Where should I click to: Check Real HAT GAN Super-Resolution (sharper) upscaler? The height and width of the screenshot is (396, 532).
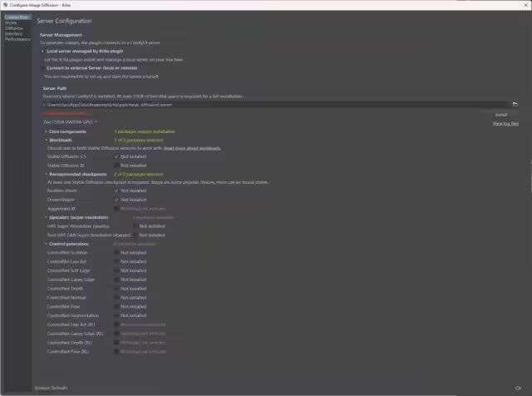pyautogui.click(x=135, y=235)
